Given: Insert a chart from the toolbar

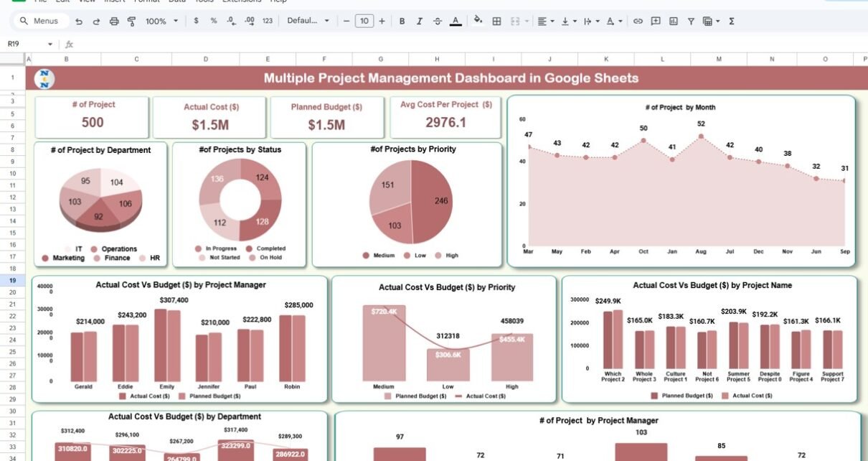Looking at the screenshot, I should tap(674, 22).
